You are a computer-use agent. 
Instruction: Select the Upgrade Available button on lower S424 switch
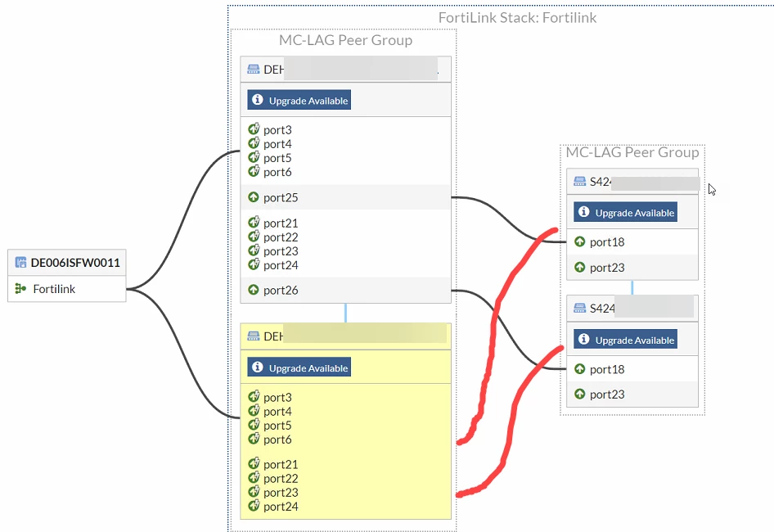click(x=625, y=340)
